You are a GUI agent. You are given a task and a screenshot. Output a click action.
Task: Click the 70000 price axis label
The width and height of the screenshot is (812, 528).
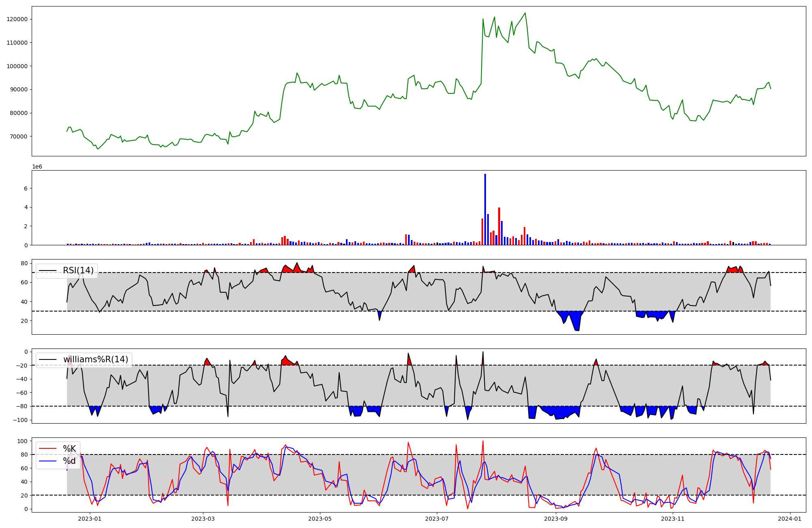[x=19, y=136]
